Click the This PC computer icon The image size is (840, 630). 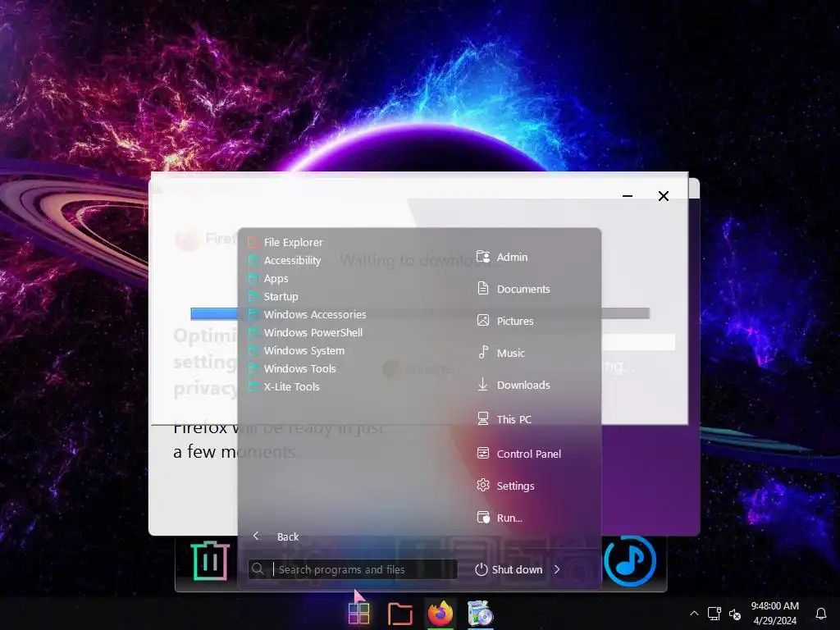[482, 418]
